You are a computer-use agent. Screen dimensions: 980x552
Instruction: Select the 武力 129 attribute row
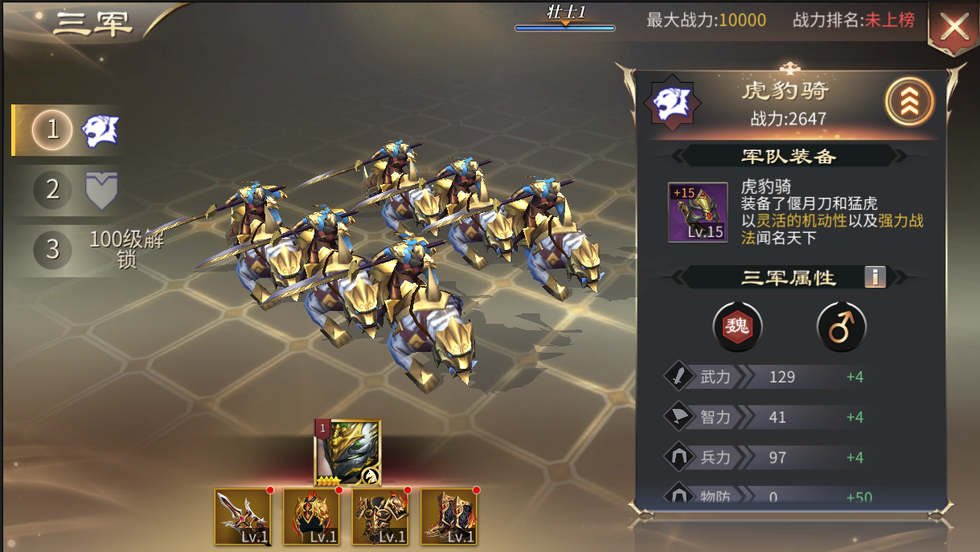pyautogui.click(x=768, y=376)
